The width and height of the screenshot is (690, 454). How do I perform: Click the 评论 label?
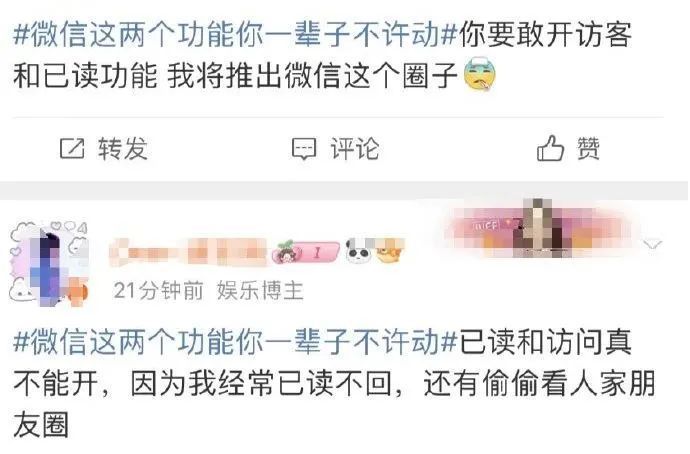click(x=355, y=148)
